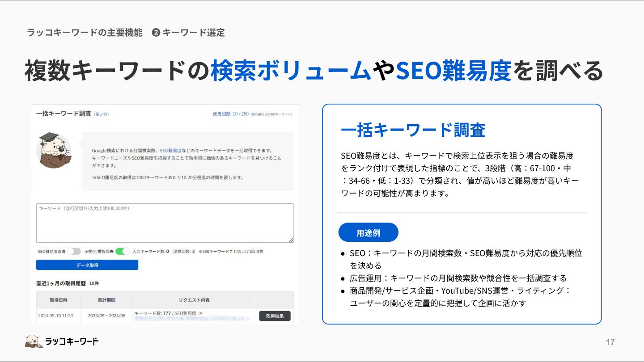Click the textarea resize handle corner

coord(291,240)
